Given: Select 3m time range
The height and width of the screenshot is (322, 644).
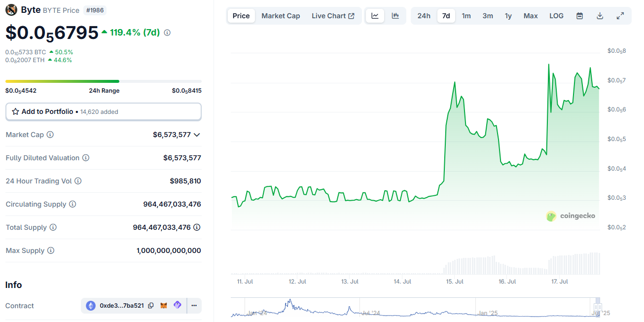Looking at the screenshot, I should (488, 16).
